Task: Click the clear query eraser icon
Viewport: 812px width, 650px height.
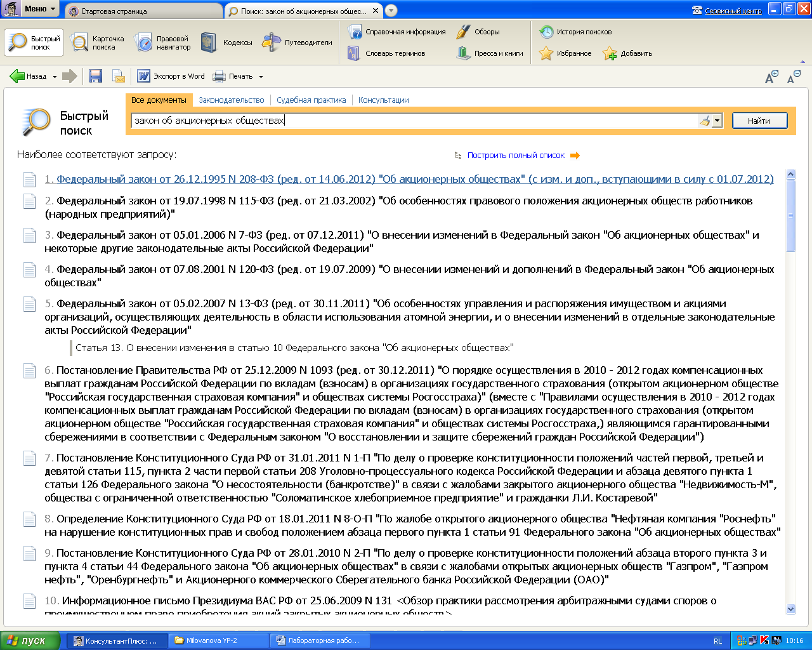Action: point(704,121)
